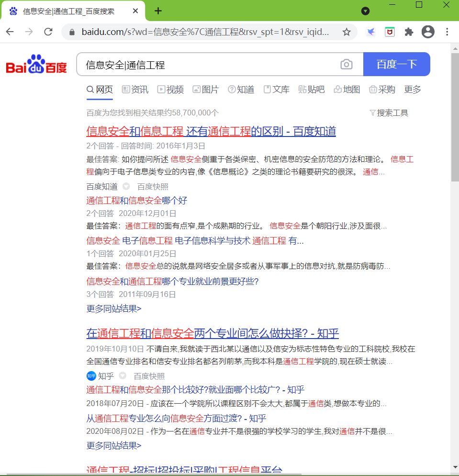Viewport: 459px width, 476px height.
Task: Click the 知乎 source name
Action: (106, 376)
